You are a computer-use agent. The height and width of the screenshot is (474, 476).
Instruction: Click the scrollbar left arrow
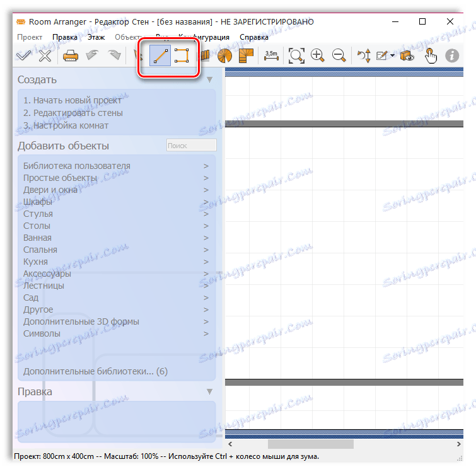click(x=230, y=444)
